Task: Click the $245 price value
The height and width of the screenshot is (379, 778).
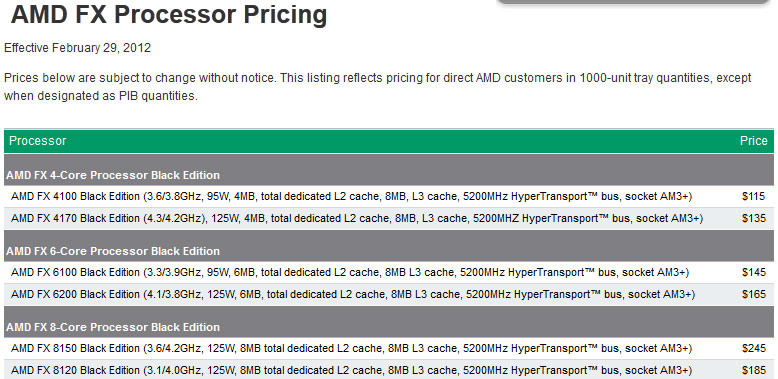Action: tap(754, 349)
